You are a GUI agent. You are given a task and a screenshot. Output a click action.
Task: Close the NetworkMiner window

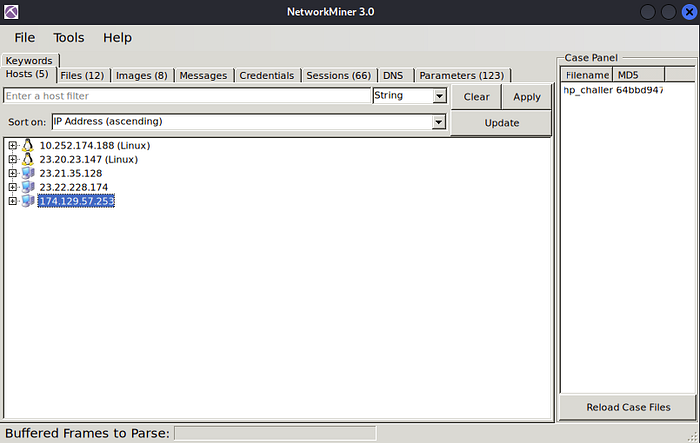[689, 12]
